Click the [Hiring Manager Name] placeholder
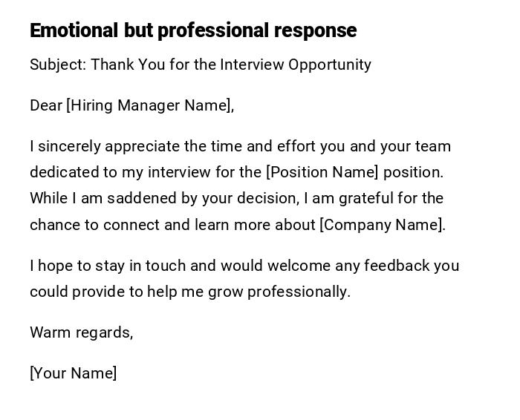520x420 pixels. pos(149,105)
